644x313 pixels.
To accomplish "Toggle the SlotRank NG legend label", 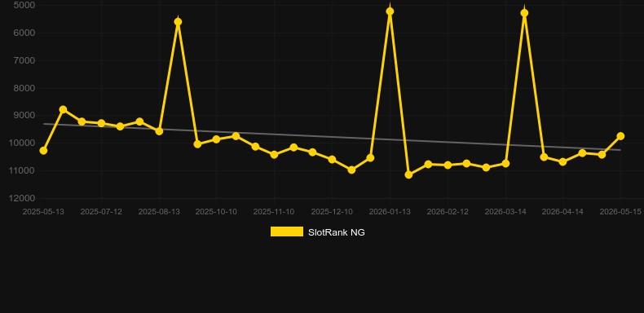I will tap(336, 232).
